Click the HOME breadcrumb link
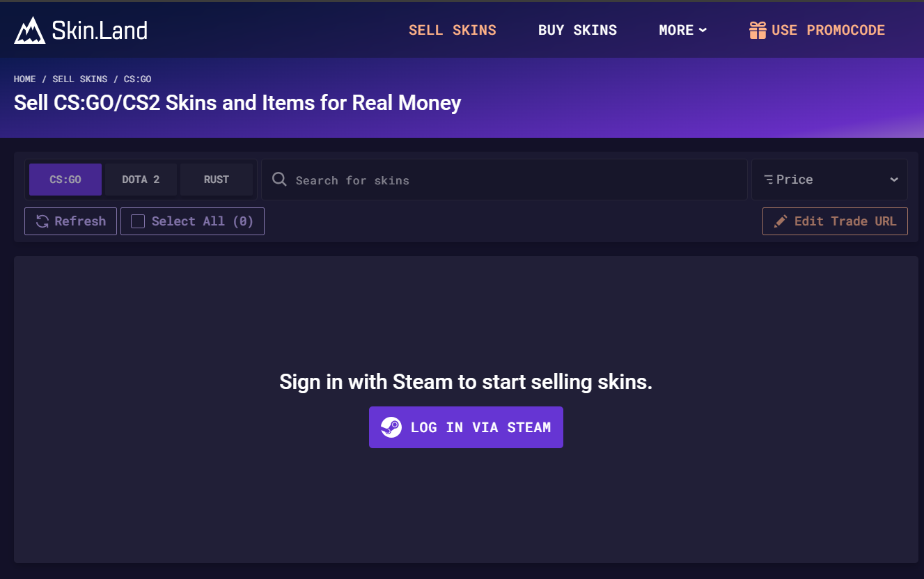924x579 pixels. tap(25, 79)
